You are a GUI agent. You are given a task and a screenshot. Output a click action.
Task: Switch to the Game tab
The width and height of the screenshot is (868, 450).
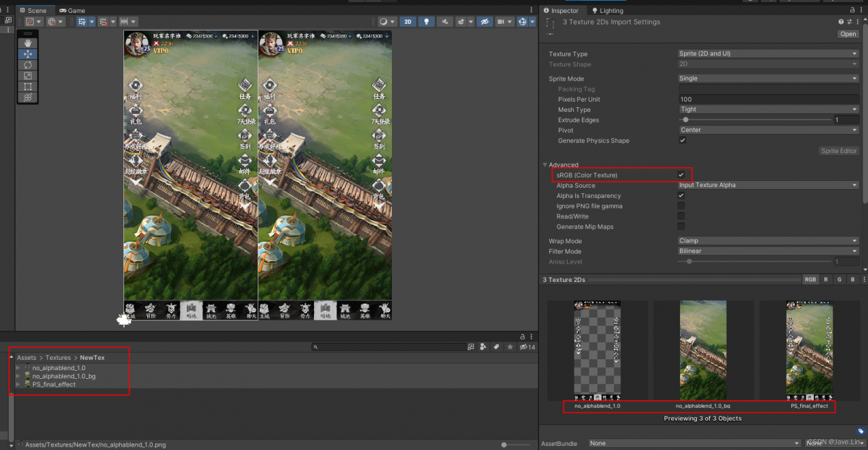pyautogui.click(x=73, y=11)
